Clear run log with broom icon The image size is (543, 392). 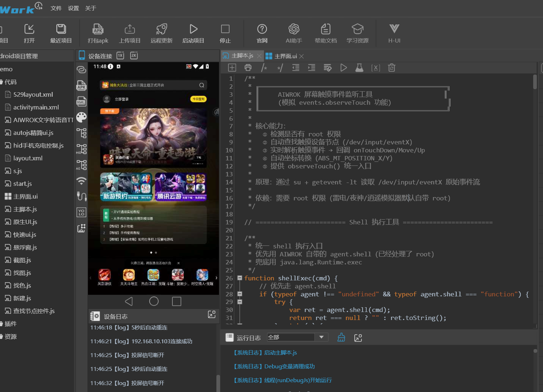pos(341,337)
